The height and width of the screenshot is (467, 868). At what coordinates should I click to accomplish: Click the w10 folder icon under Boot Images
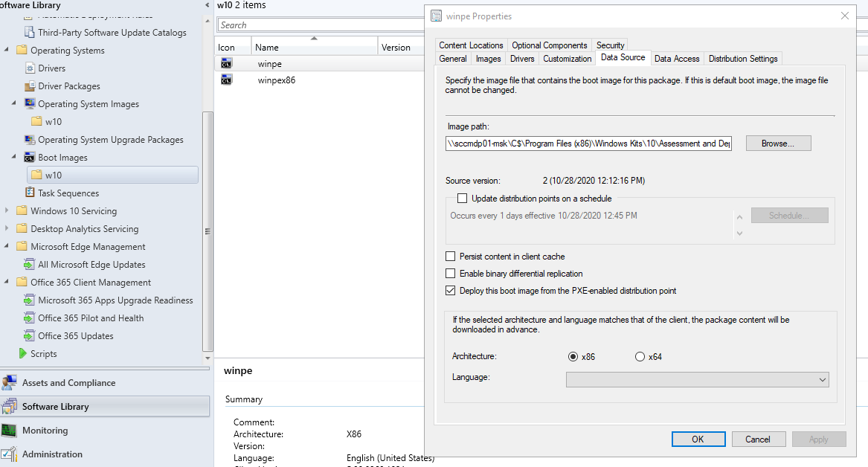pyautogui.click(x=37, y=175)
